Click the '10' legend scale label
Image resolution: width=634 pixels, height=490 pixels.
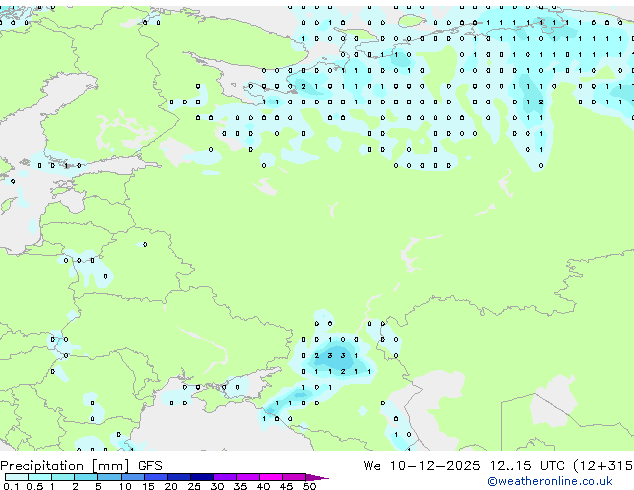point(125,486)
